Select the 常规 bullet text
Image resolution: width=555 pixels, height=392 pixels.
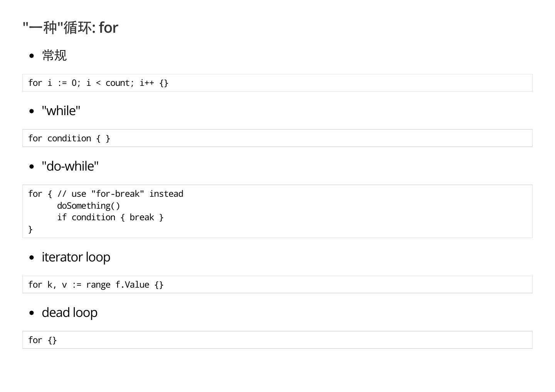pyautogui.click(x=54, y=55)
